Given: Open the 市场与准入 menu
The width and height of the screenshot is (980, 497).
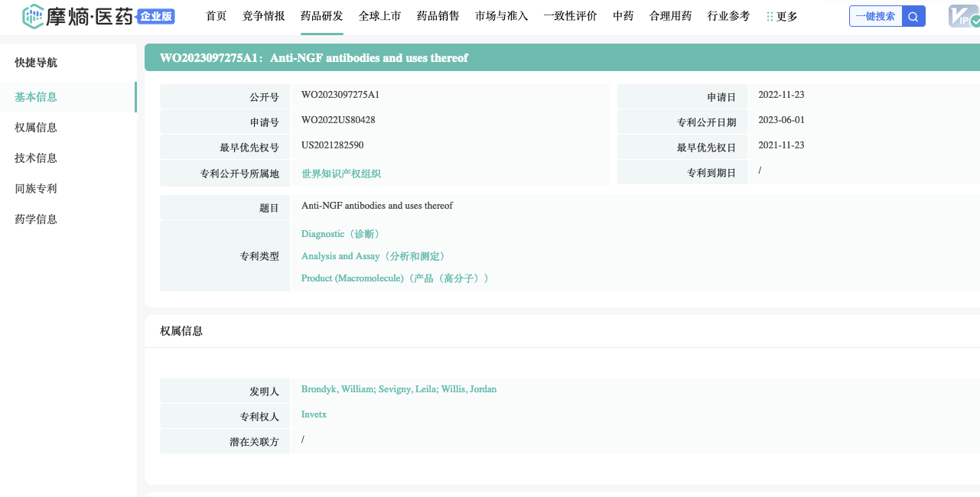Looking at the screenshot, I should pyautogui.click(x=502, y=16).
